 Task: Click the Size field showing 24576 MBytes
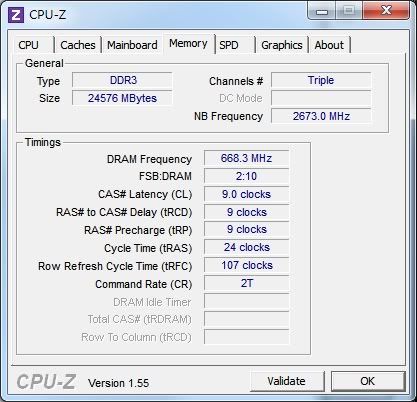[x=122, y=98]
